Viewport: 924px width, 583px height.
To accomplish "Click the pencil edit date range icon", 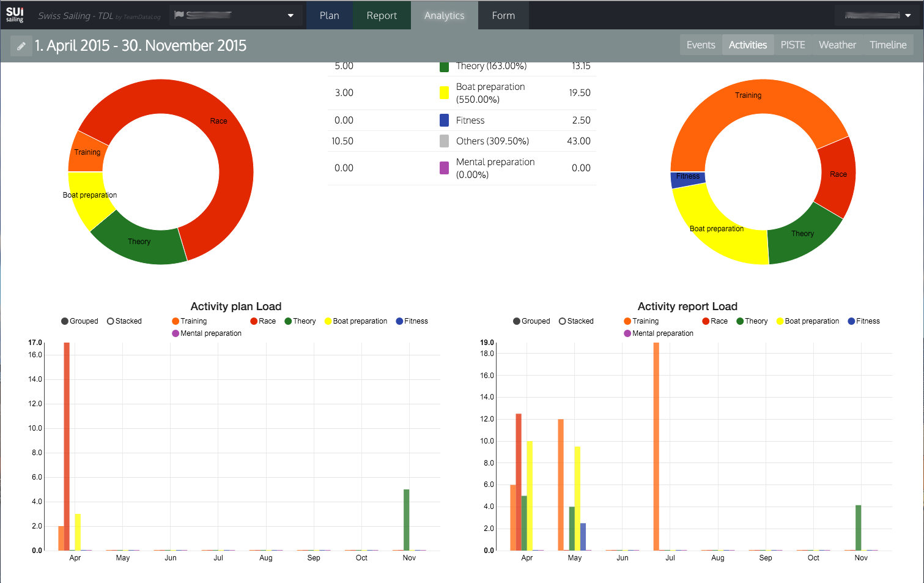I will coord(21,46).
